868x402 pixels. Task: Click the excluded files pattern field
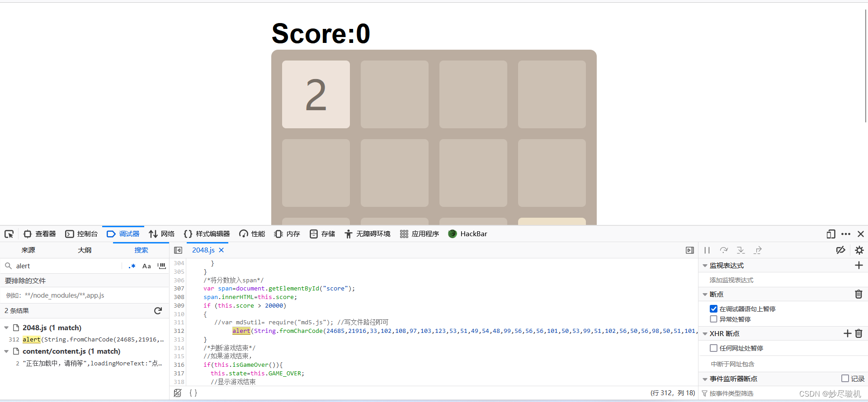pyautogui.click(x=85, y=295)
